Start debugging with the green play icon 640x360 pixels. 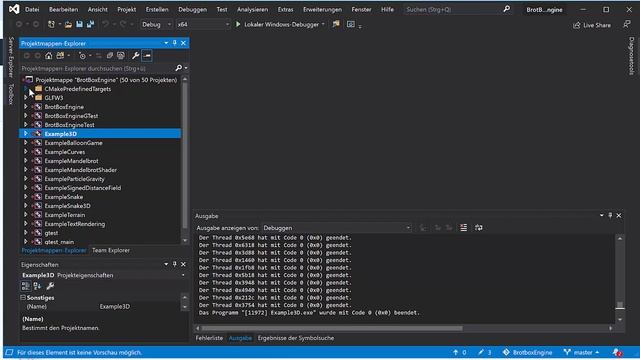[238, 24]
